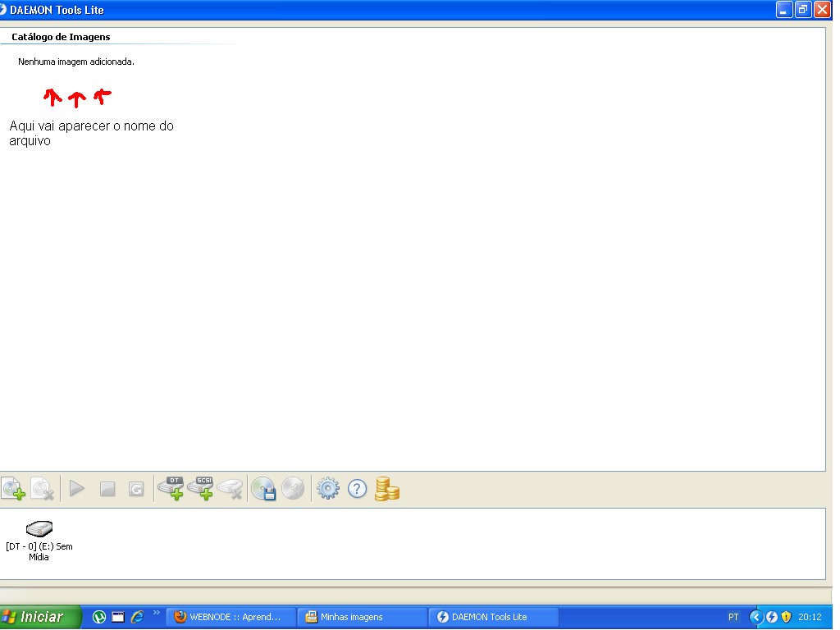Open Help with the question mark icon
840x630 pixels.
pos(357,489)
